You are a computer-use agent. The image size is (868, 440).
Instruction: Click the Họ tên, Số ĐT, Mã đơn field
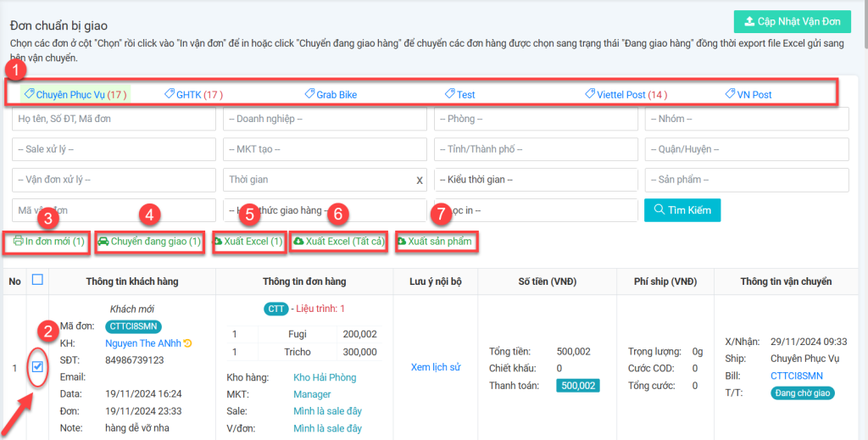tap(114, 119)
